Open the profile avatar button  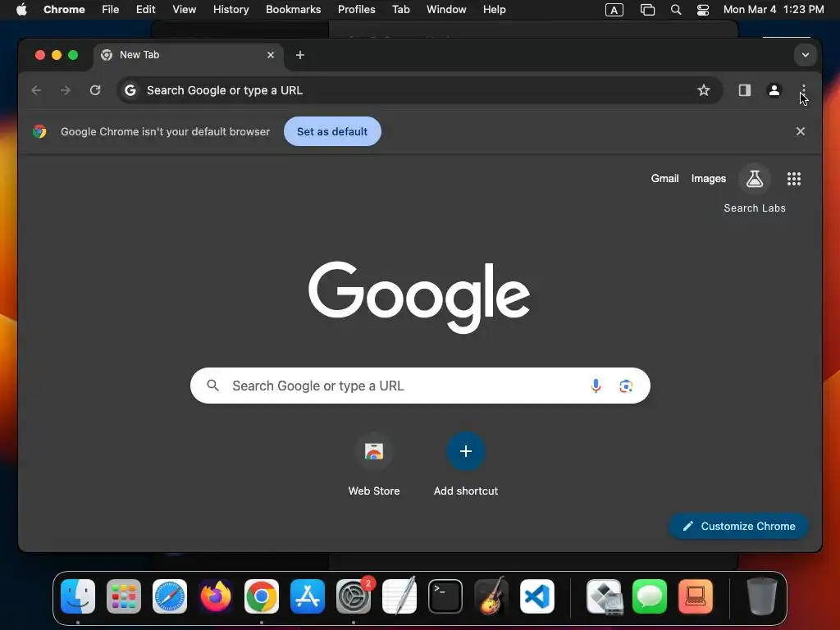[x=774, y=90]
